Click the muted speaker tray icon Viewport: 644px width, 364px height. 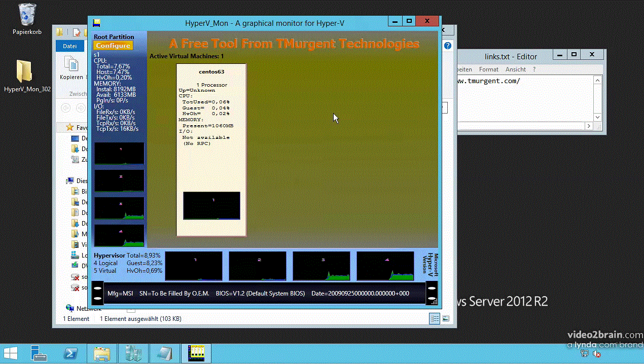(596, 353)
